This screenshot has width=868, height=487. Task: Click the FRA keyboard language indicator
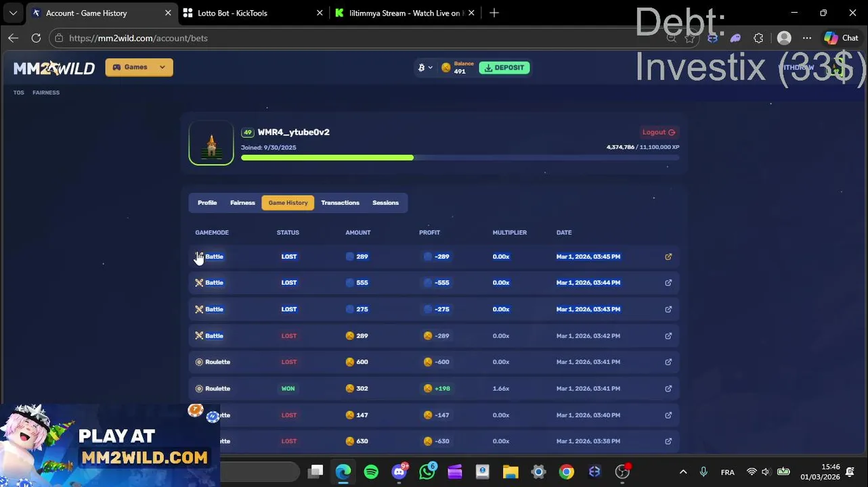click(728, 472)
